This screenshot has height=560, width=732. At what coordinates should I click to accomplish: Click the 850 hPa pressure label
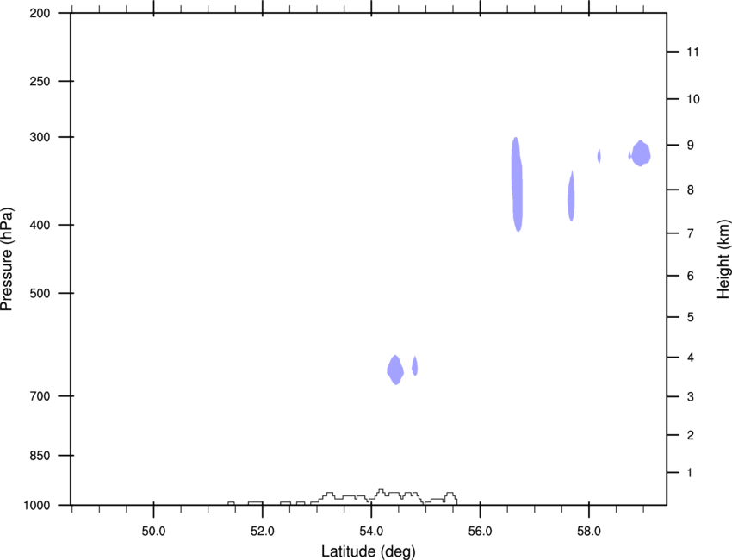40,456
